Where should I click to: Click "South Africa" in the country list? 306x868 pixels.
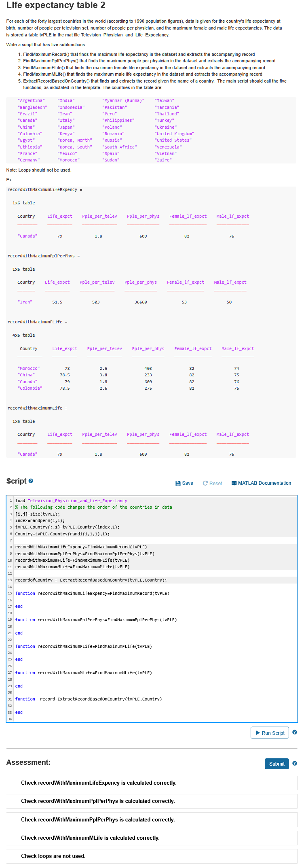(x=120, y=147)
